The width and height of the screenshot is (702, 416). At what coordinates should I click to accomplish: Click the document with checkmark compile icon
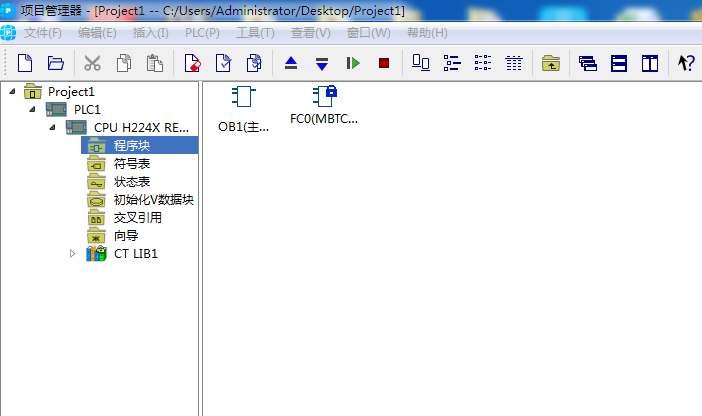223,63
